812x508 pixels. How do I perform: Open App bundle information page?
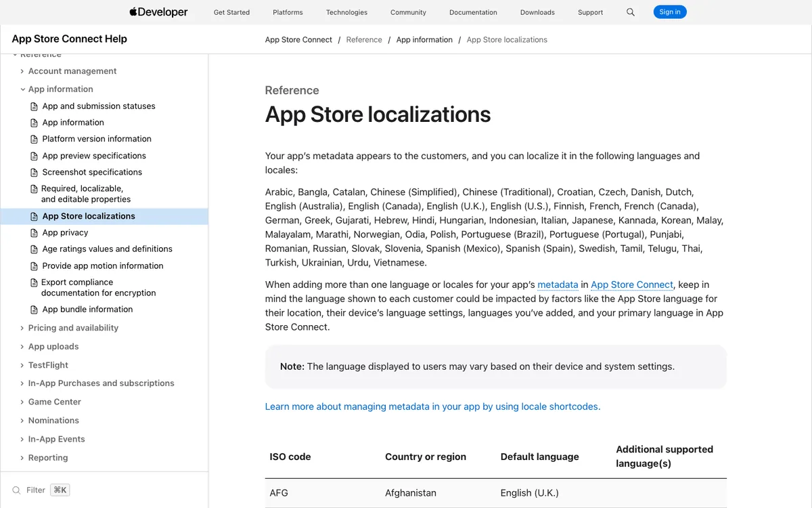(87, 310)
